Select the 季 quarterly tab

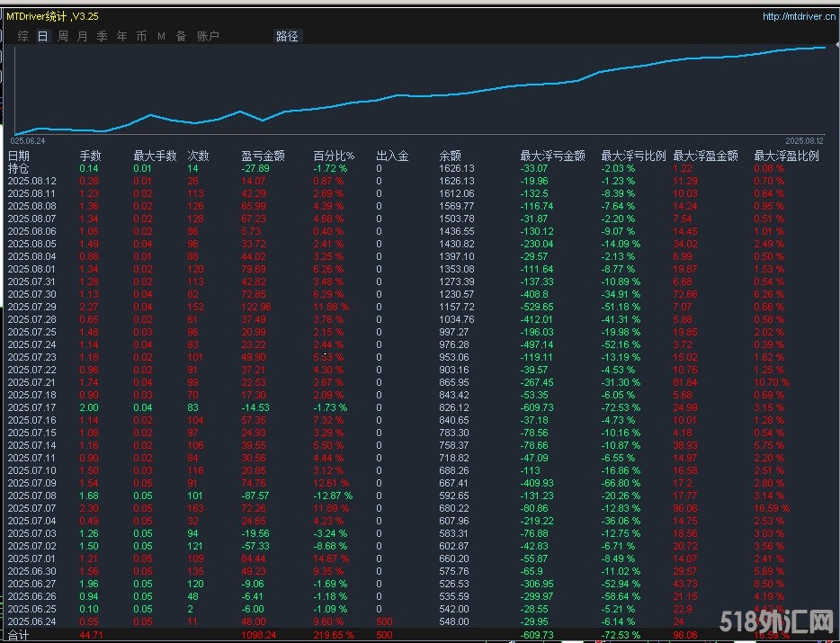102,36
